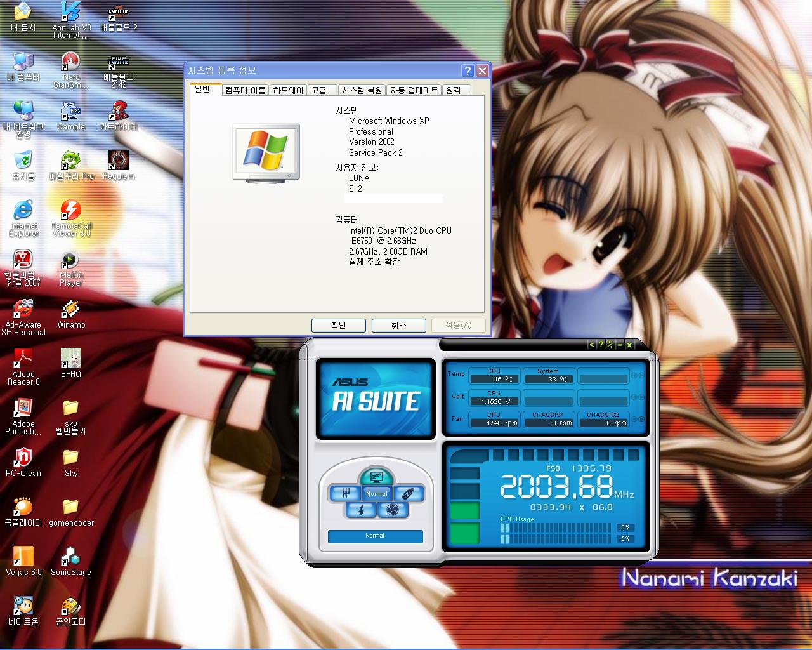The width and height of the screenshot is (812, 650).
Task: Click the ASUS AI Suite logo panel
Action: point(376,399)
